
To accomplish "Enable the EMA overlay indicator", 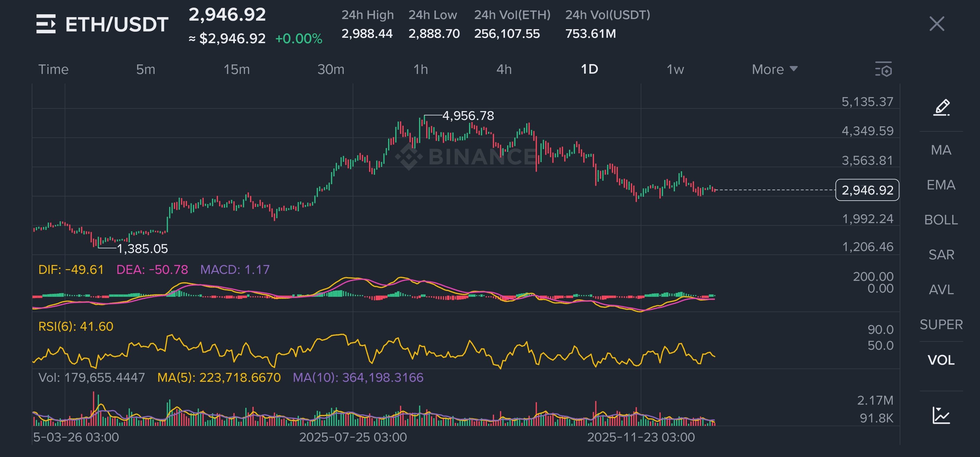I will point(941,185).
